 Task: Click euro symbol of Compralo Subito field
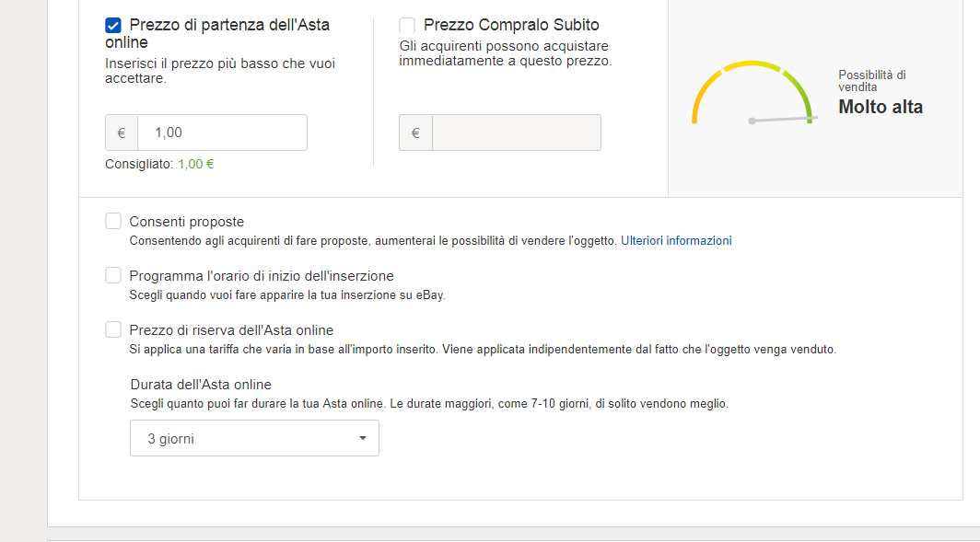click(x=415, y=133)
